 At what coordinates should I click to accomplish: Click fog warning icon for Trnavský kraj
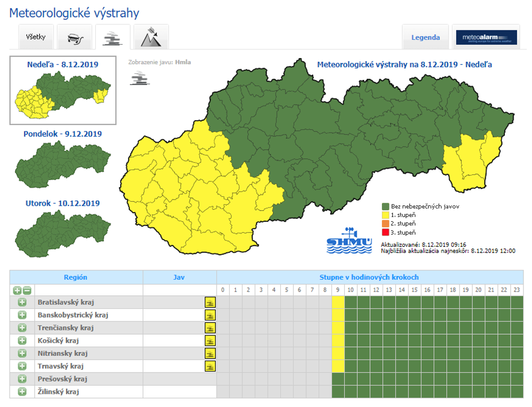210,366
